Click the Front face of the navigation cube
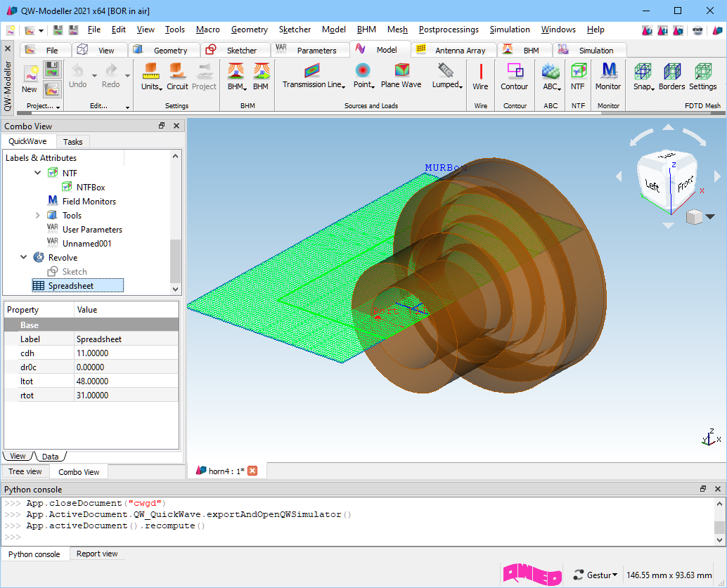Screen dimensions: 727x588 (x=685, y=184)
